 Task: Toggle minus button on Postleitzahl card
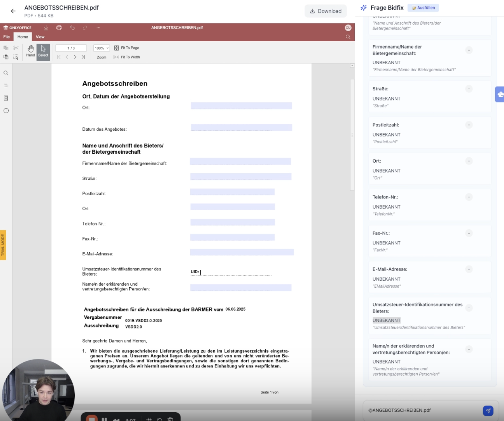coord(469,125)
